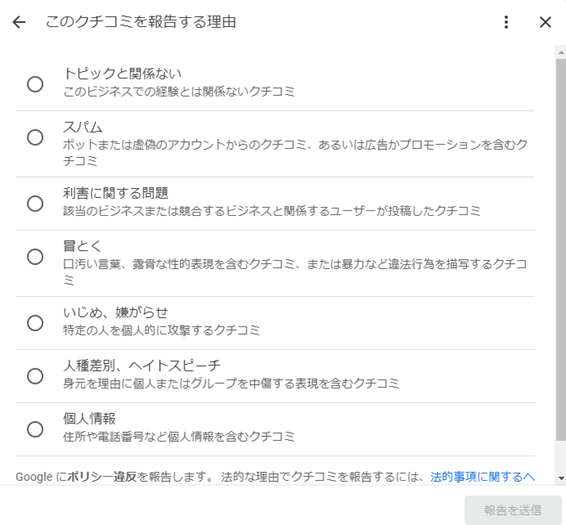Choose the 利害に関する問題 radio option
Screen dimensions: 566x525
(35, 204)
